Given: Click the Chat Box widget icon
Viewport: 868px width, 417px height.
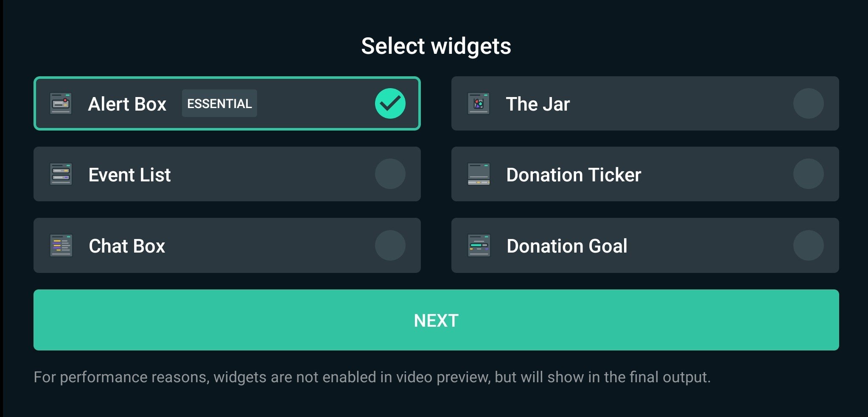Looking at the screenshot, I should pos(61,245).
